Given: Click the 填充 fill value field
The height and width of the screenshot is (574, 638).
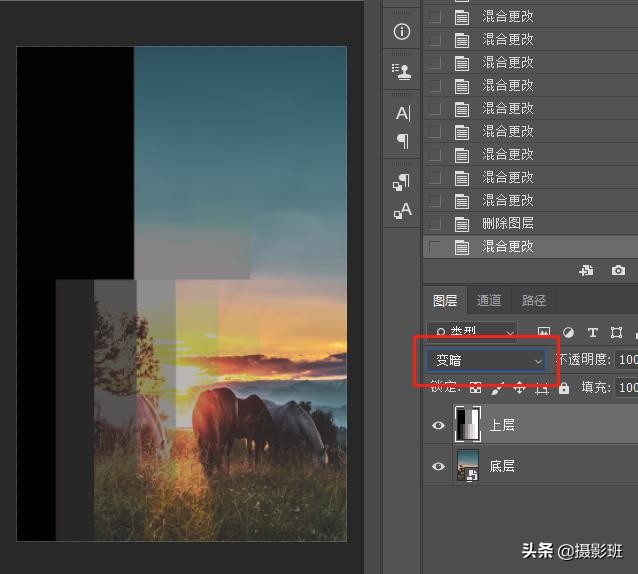Looking at the screenshot, I should click(627, 387).
